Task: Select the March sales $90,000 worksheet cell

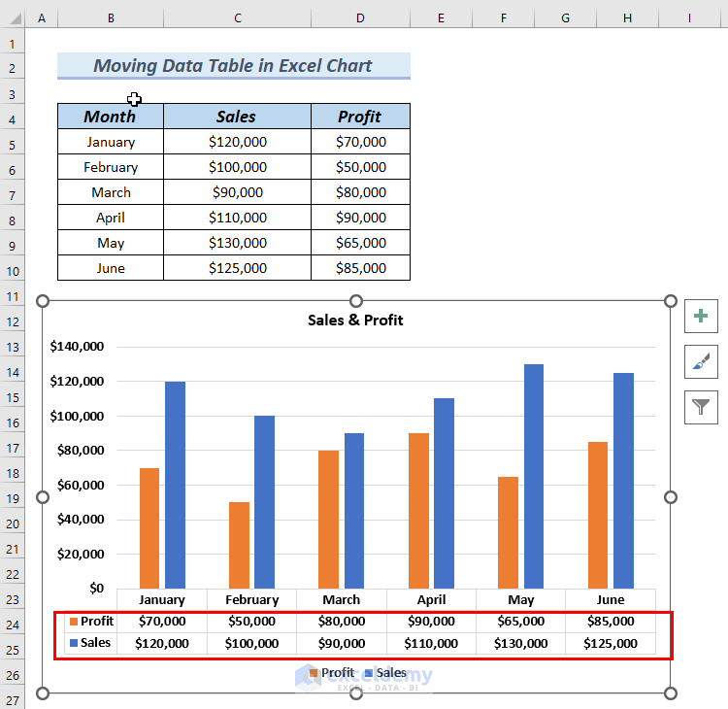Action: [237, 192]
